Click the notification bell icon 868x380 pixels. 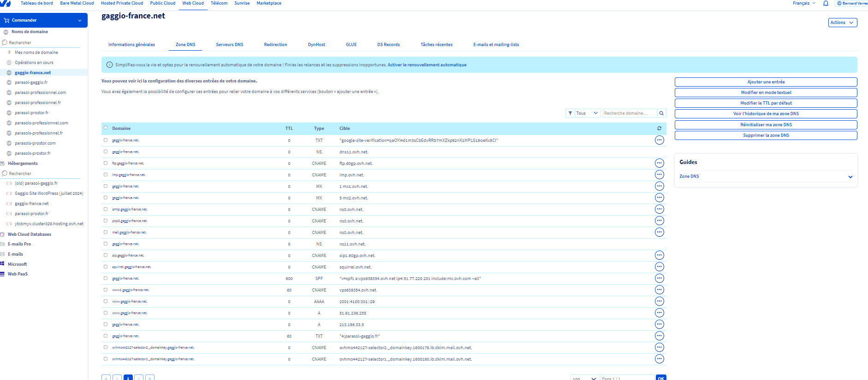pyautogui.click(x=826, y=3)
